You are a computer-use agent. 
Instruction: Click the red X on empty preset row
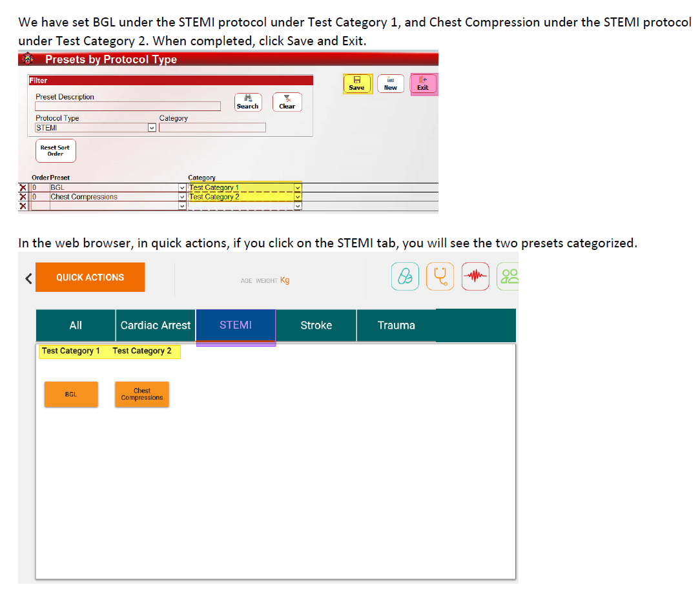click(23, 206)
